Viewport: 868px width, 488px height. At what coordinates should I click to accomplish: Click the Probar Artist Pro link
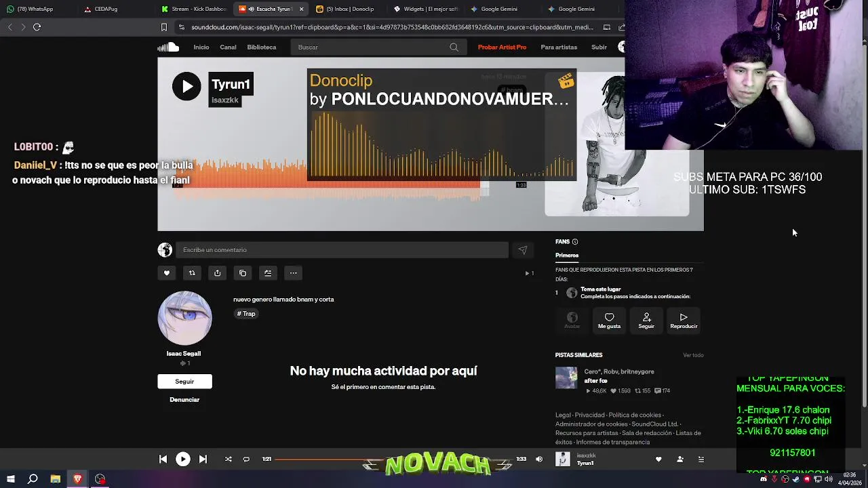(502, 47)
